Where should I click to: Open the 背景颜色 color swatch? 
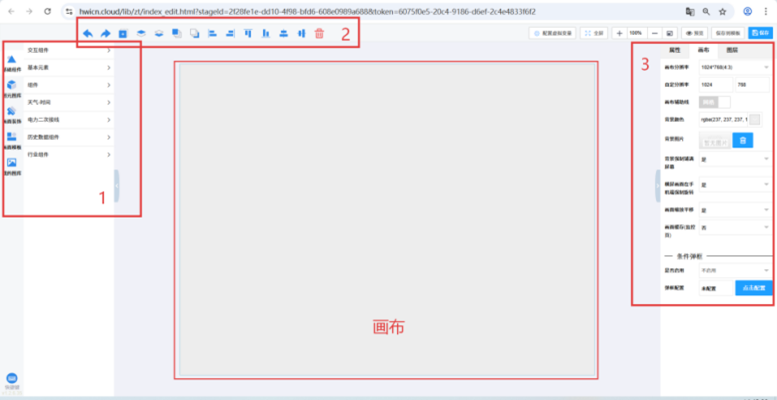tap(755, 120)
